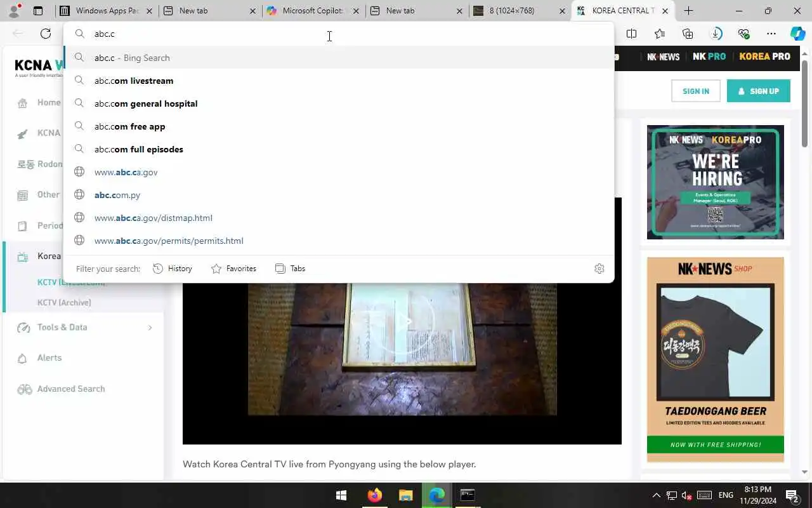
Task: Open Alerts in the sidebar
Action: click(49, 358)
